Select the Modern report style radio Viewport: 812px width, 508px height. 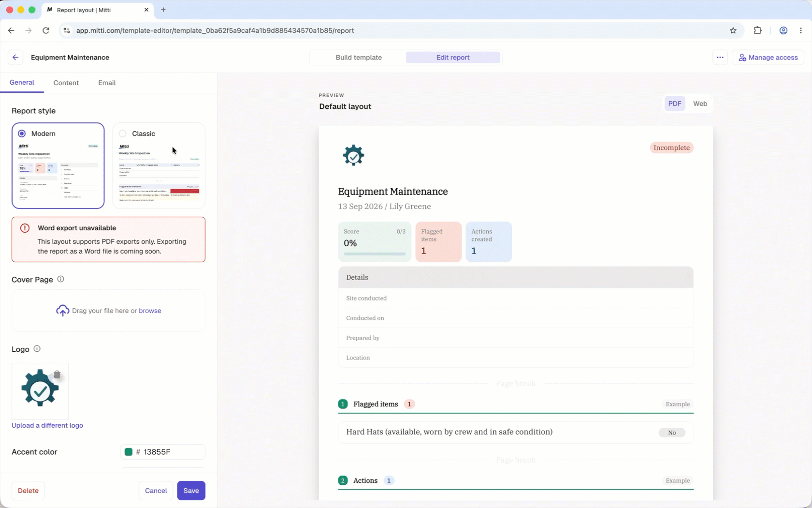(22, 134)
